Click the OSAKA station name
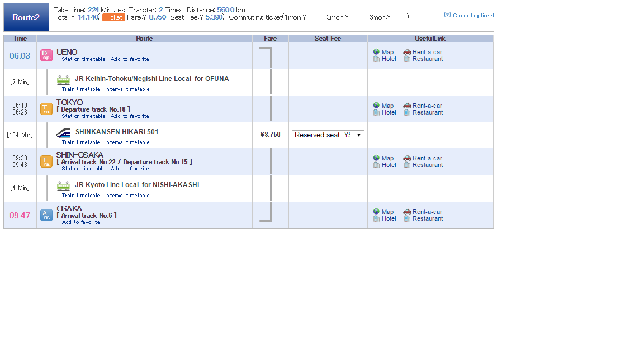644x362 pixels. pyautogui.click(x=69, y=208)
